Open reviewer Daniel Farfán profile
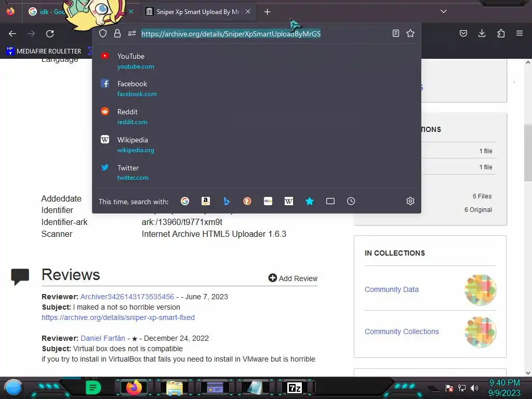532x399 pixels. (x=103, y=338)
